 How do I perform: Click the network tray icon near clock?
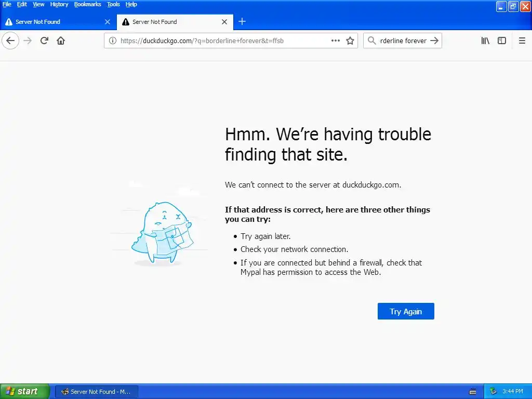(493, 392)
